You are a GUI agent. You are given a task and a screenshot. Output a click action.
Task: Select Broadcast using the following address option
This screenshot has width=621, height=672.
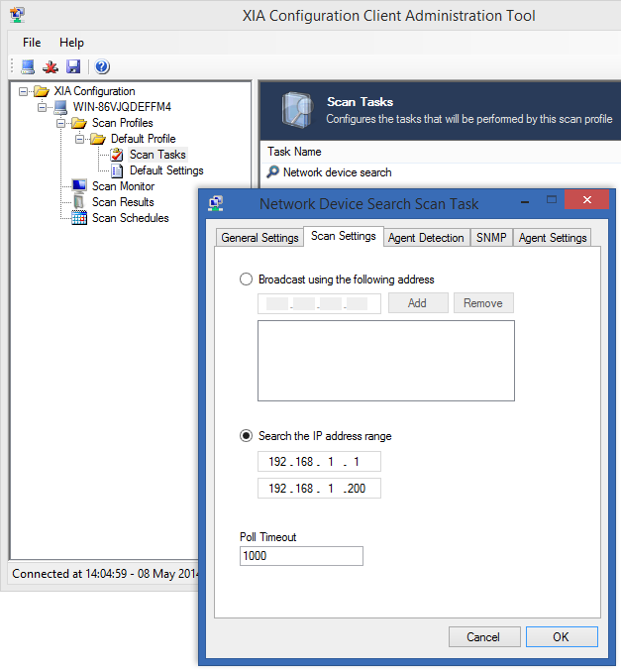246,280
